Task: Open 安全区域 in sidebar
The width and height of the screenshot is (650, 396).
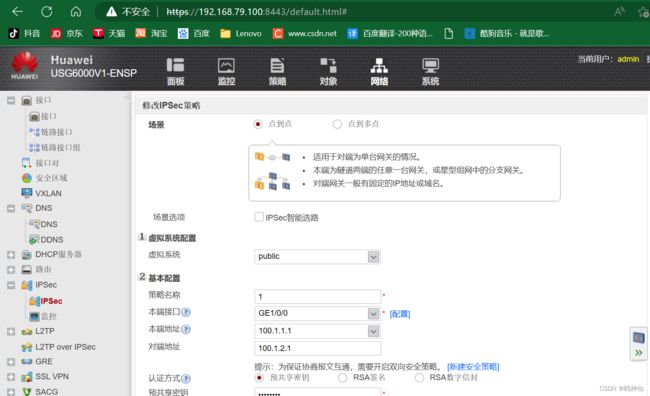Action: [44, 178]
